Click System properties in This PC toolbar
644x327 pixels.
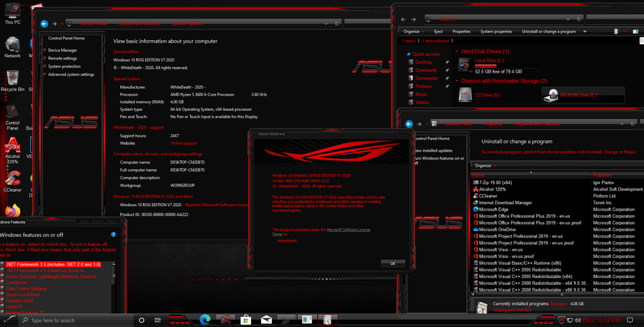[x=496, y=31]
